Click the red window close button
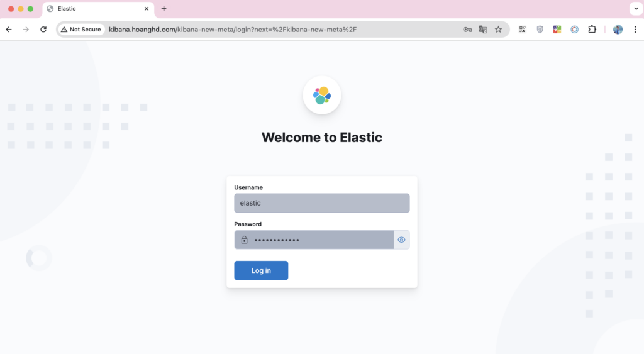 (11, 9)
